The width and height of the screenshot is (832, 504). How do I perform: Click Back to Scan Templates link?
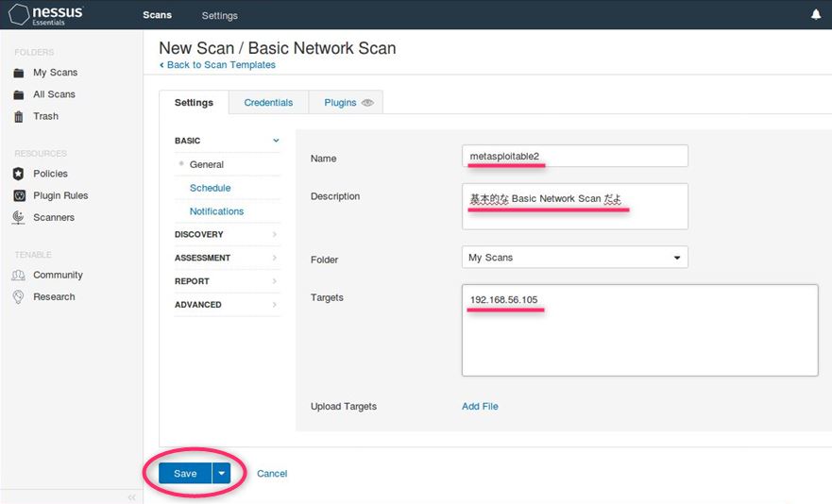pyautogui.click(x=217, y=65)
